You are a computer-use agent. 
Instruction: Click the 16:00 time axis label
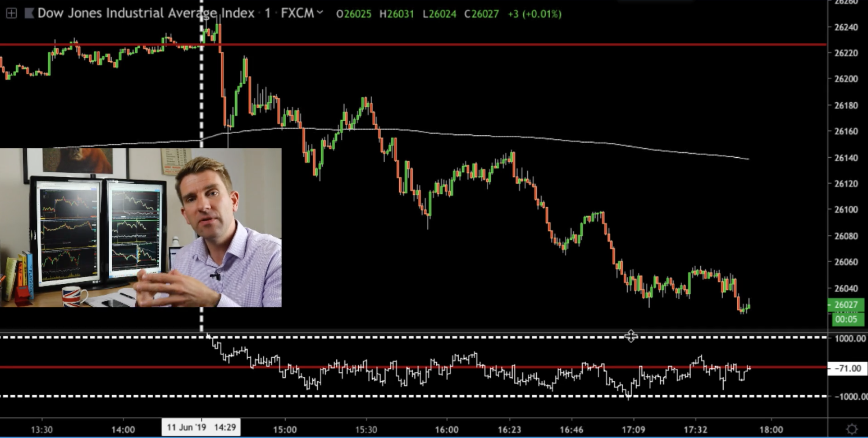(446, 429)
